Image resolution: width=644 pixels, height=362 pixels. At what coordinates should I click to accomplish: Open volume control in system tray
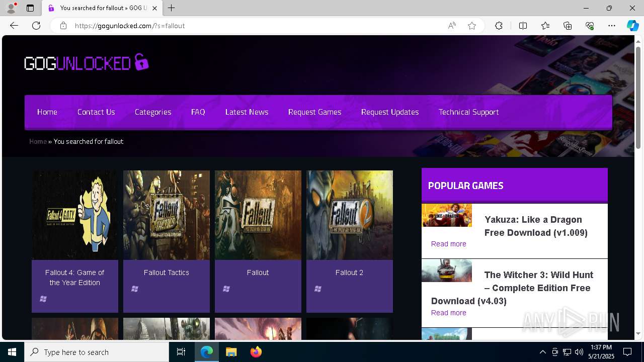(x=579, y=352)
